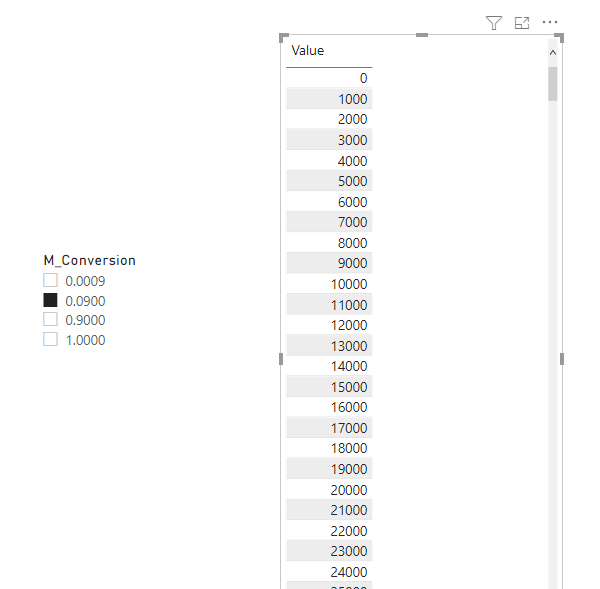This screenshot has height=589, width=600.
Task: Select the table cell 22000
Action: tap(329, 530)
